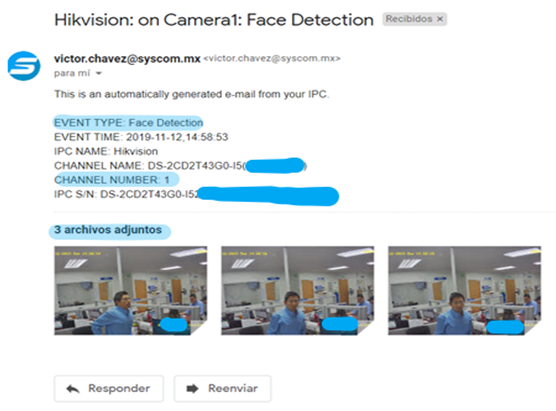Select the Recibidos label tag
Screen dimensions: 556x411
(x=408, y=19)
